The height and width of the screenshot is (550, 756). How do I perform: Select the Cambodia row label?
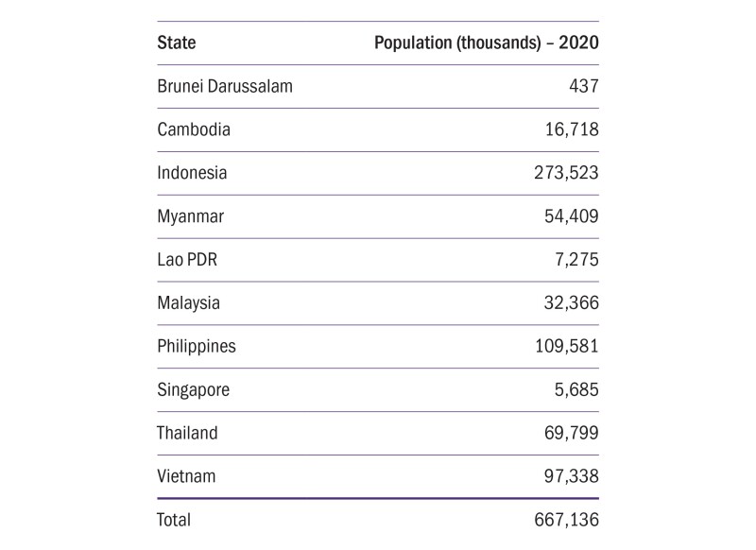[194, 129]
